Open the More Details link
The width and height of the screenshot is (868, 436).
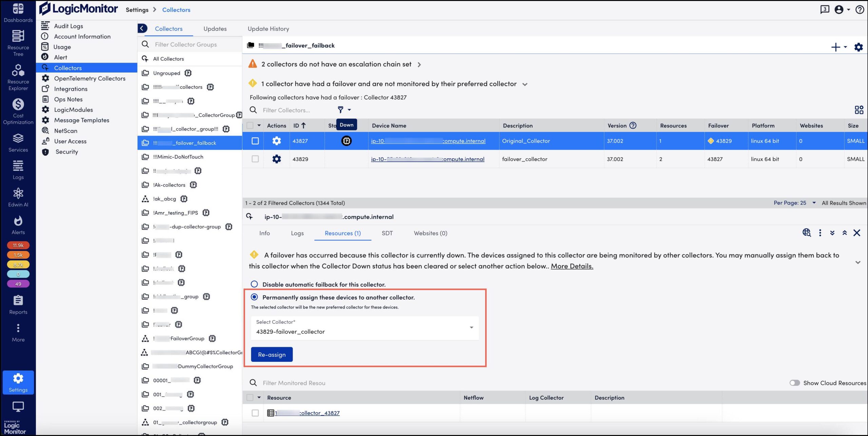tap(572, 266)
